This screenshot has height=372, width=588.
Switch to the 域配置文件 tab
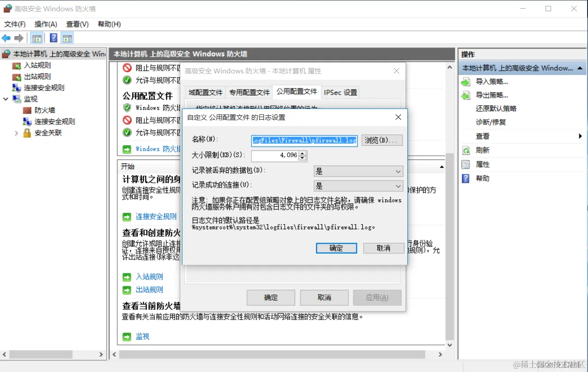pos(205,92)
